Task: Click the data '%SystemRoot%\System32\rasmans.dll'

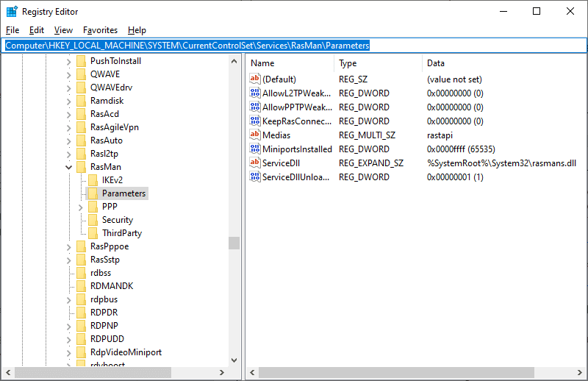Action: coord(501,163)
